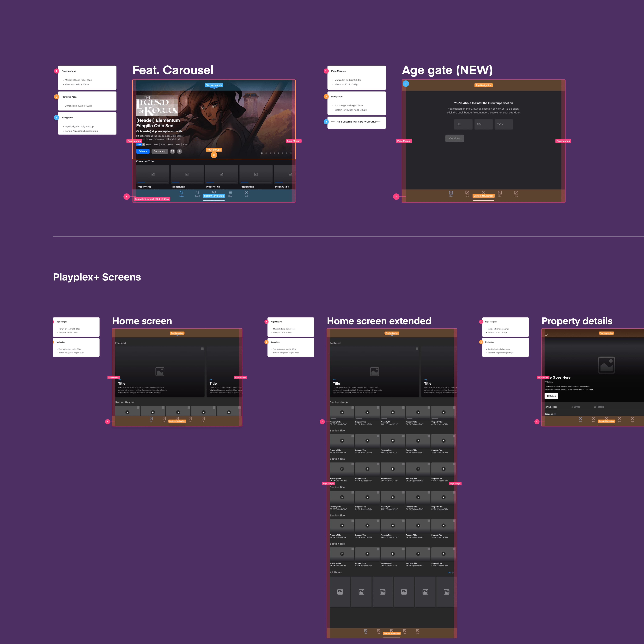The width and height of the screenshot is (644, 644).
Task: Expand the Season 1 dropdown
Action: tap(555, 414)
